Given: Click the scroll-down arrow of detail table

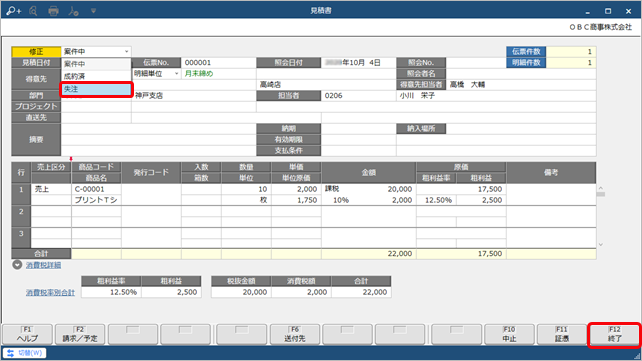Looking at the screenshot, I should click(x=601, y=244).
